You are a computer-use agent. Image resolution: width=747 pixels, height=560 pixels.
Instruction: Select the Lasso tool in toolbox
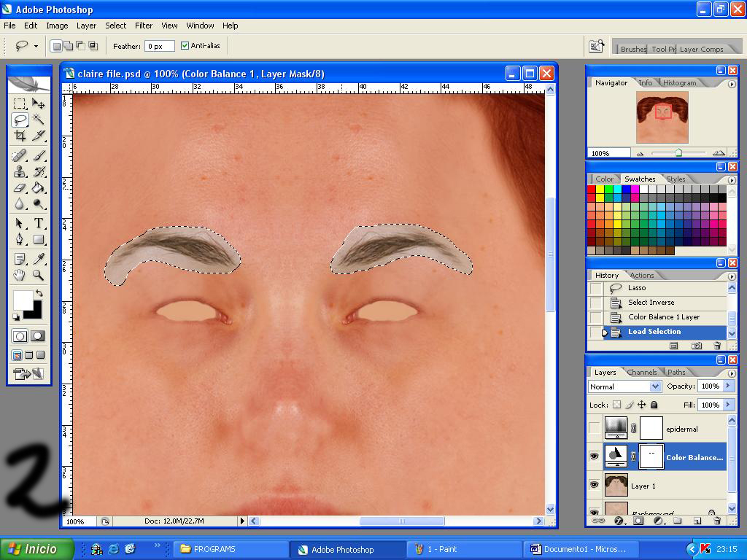20,119
